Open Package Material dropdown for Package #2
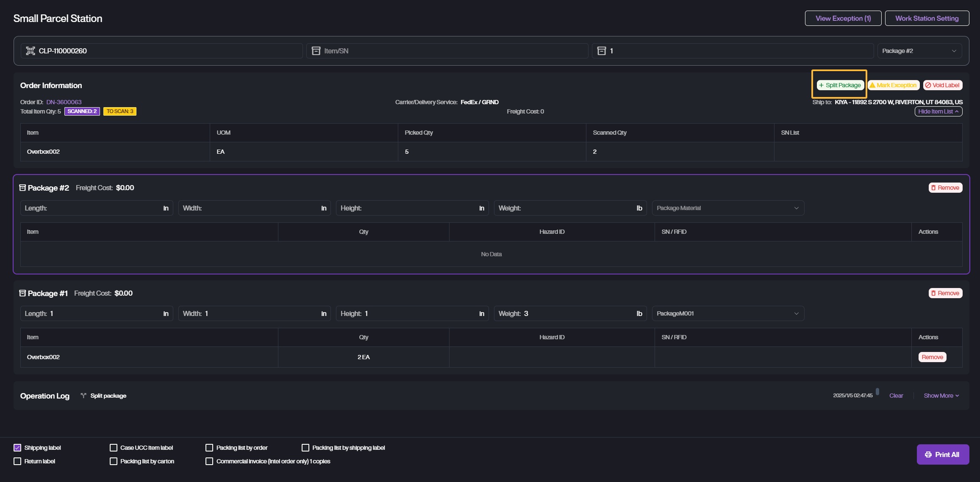The image size is (980, 482). [x=727, y=208]
